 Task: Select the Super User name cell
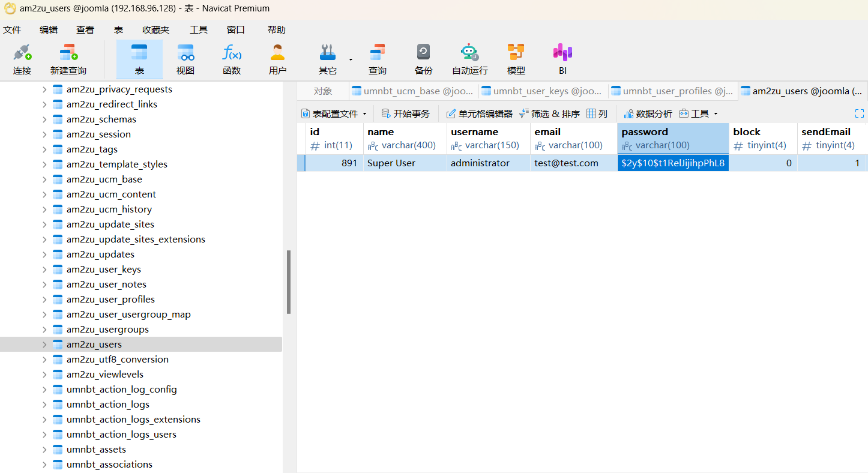(x=405, y=163)
